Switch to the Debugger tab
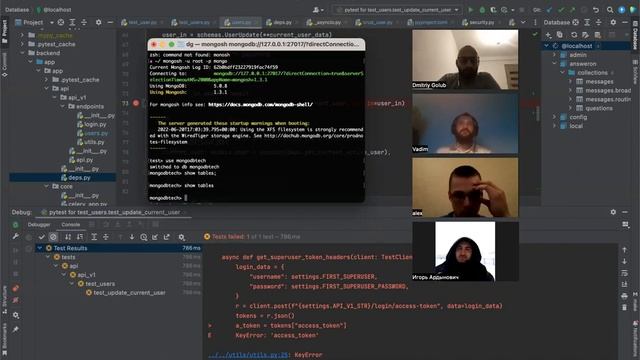 coord(39,224)
